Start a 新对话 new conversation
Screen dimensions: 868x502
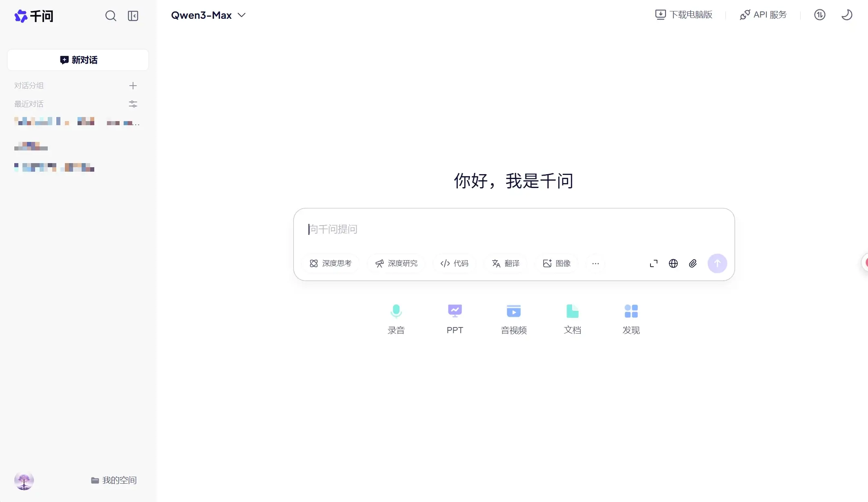coord(78,60)
